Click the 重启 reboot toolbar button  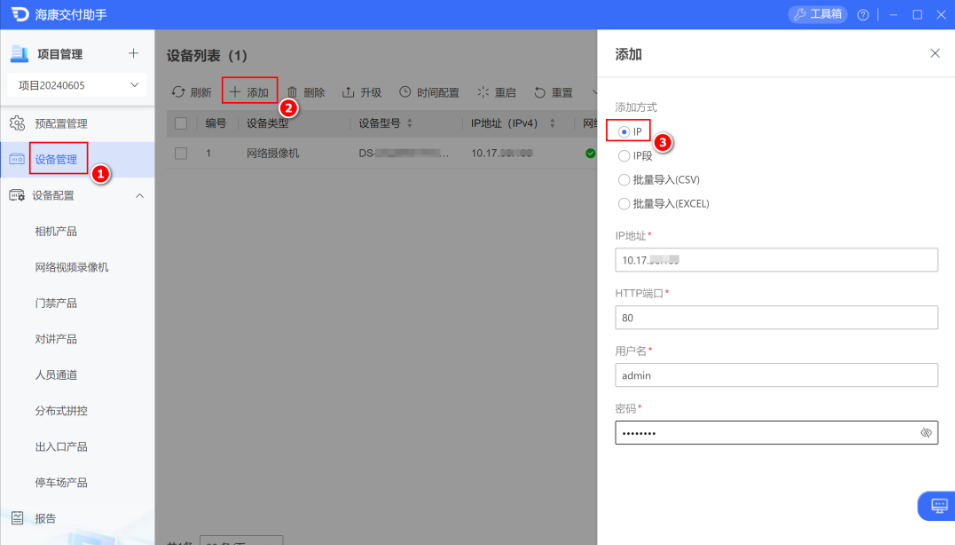(x=496, y=93)
